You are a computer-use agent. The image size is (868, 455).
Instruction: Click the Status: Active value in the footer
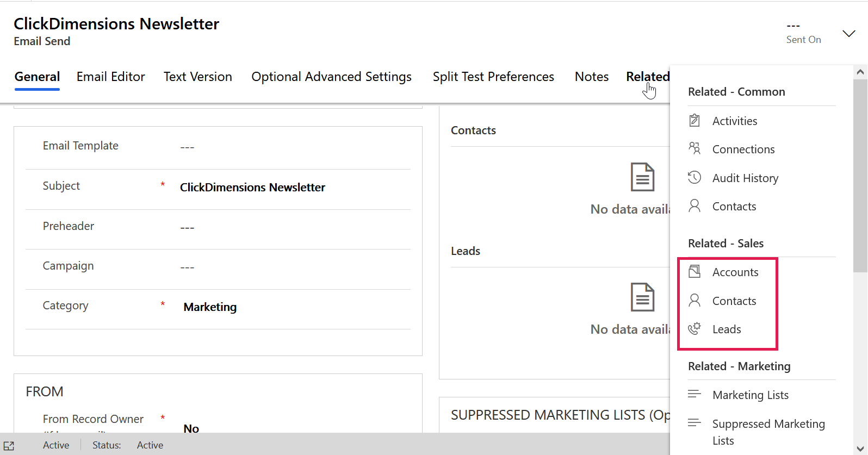150,445
